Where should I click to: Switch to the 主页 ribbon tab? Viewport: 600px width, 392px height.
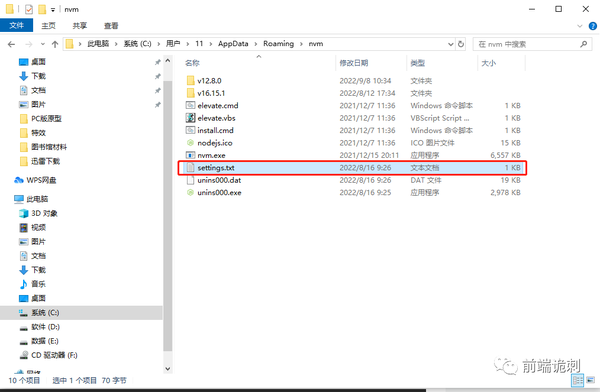point(49,26)
